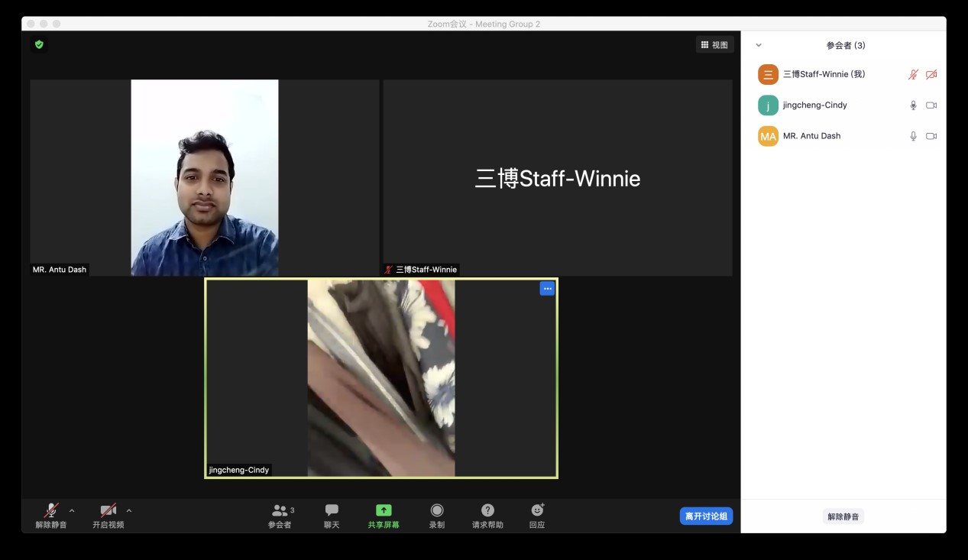Click MR. Antu Dash video thumbnail
Image resolution: width=968 pixels, height=560 pixels.
[205, 177]
